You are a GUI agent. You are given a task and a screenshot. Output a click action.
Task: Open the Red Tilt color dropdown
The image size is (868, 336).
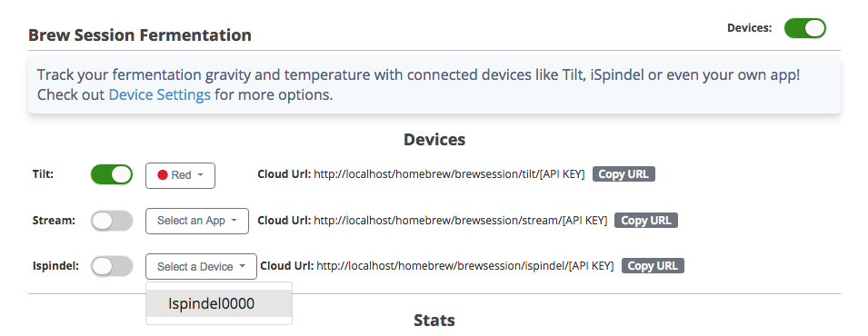tap(181, 175)
